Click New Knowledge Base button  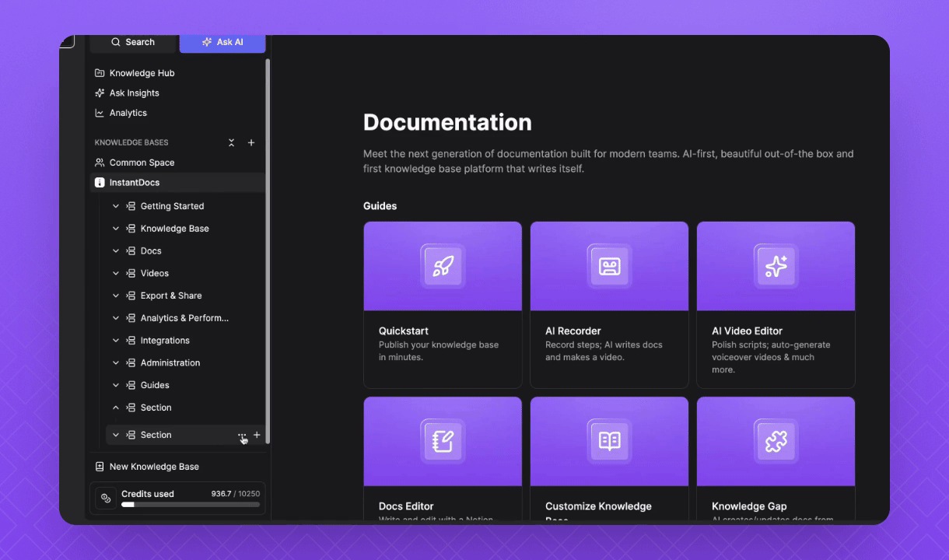coord(154,467)
